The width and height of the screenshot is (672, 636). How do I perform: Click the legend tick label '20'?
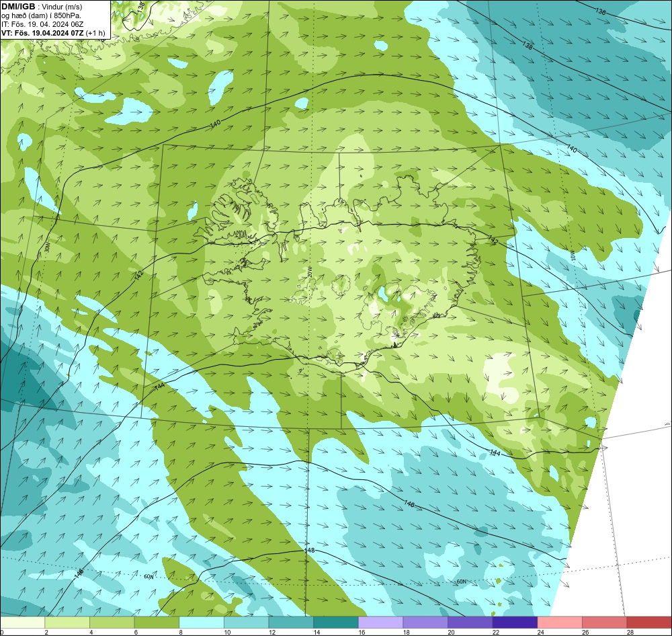click(452, 632)
